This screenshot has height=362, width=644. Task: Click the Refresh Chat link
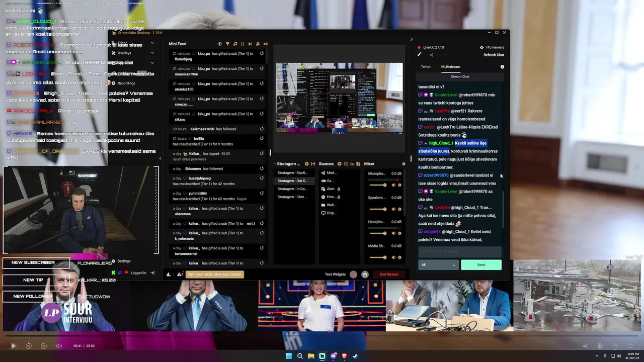click(x=494, y=55)
